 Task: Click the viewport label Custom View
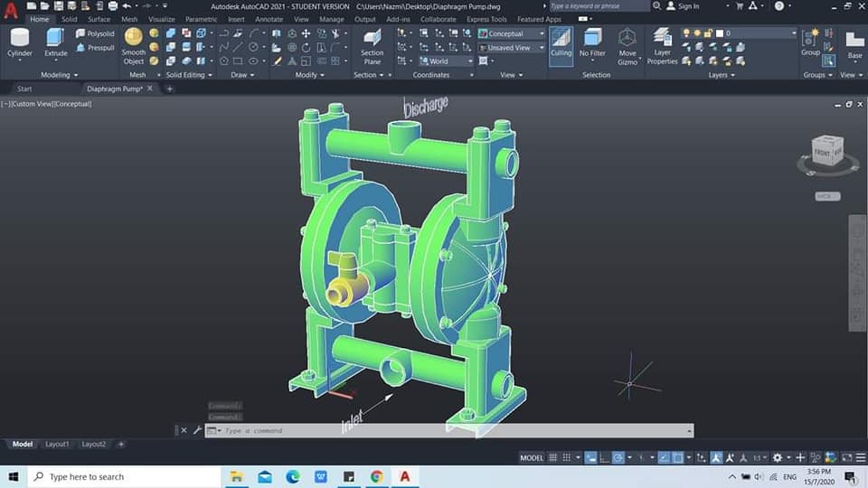[x=31, y=103]
